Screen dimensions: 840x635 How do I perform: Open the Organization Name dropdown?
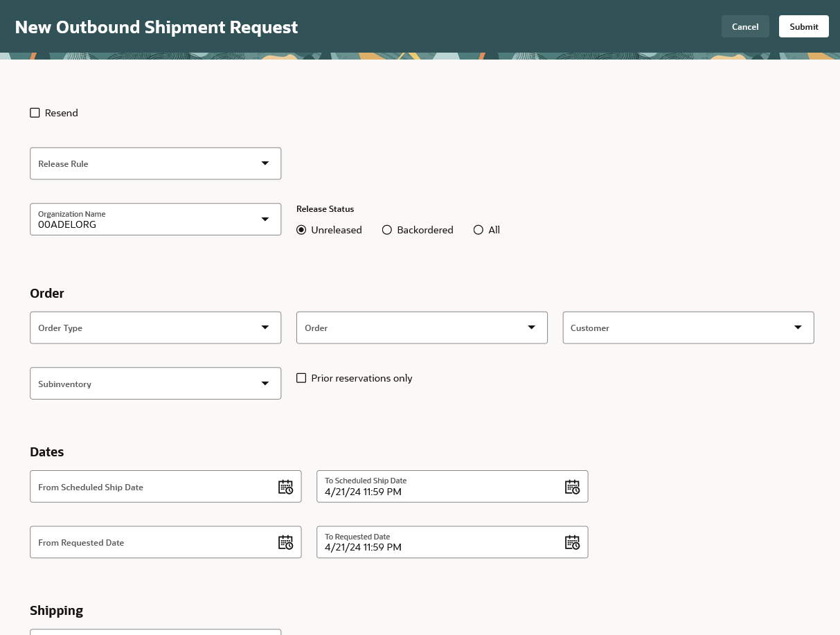(265, 220)
